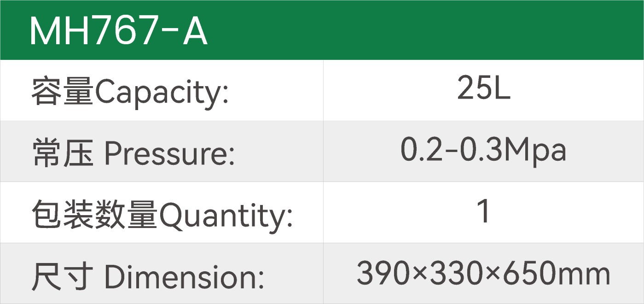Click the MH767-A model title
Viewport: 644px width, 304px height.
click(118, 31)
